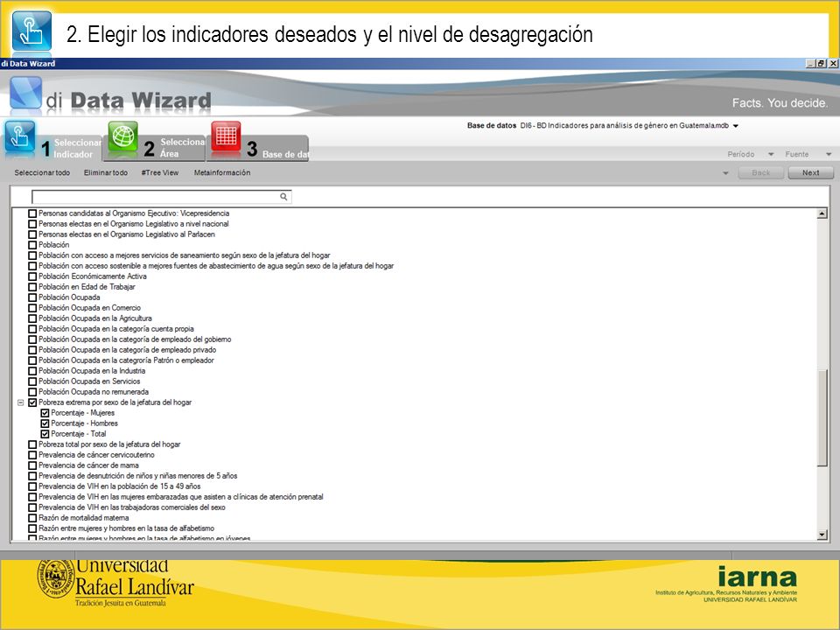Select text Población Ocupada en la categoría Patrón o empleador
Image resolution: width=840 pixels, height=630 pixels.
126,360
